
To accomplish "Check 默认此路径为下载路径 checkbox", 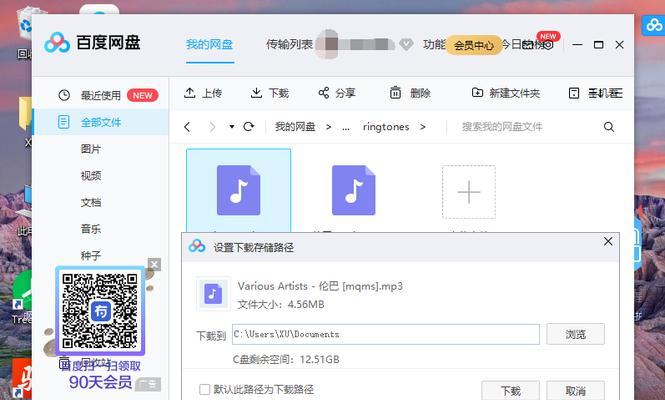I will pos(204,389).
